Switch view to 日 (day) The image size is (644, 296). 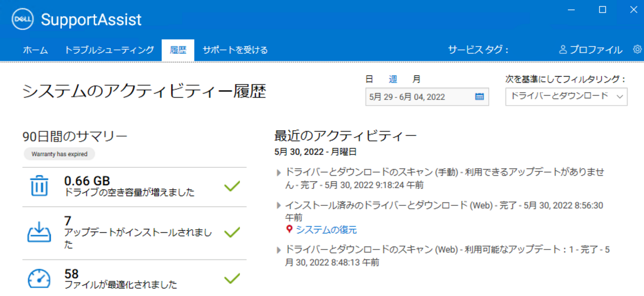click(369, 79)
